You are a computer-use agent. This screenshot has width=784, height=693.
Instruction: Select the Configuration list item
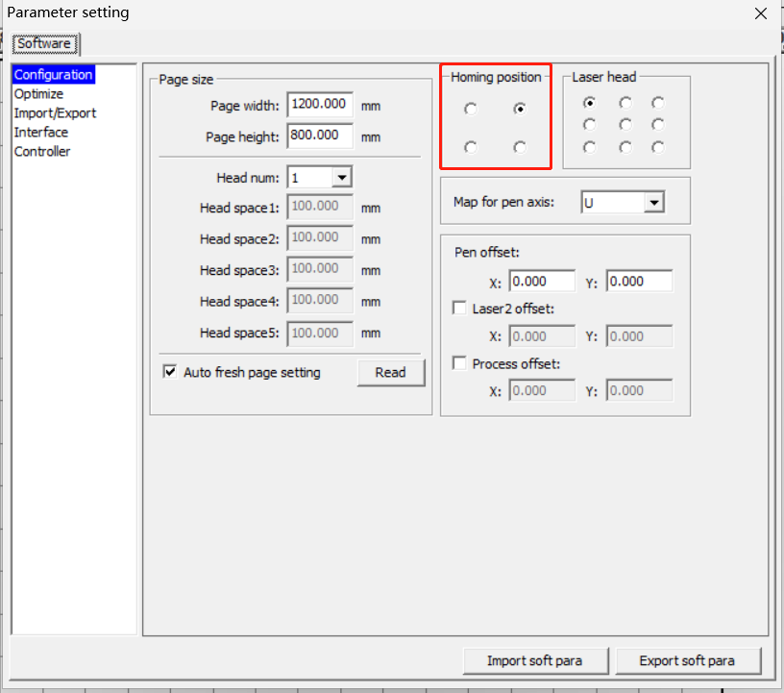54,75
